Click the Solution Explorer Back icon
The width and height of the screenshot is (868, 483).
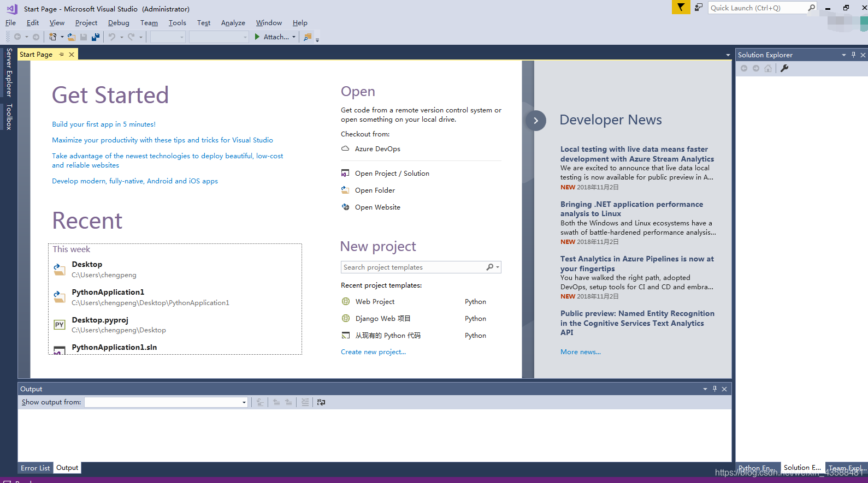tap(744, 68)
